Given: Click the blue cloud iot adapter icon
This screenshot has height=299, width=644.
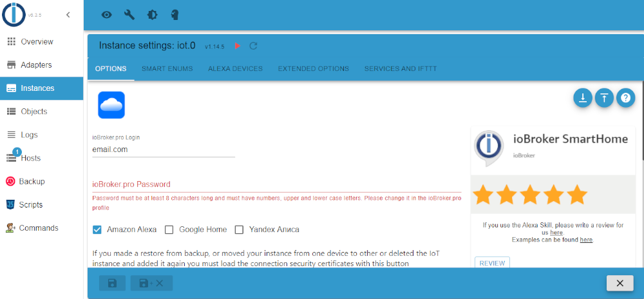Looking at the screenshot, I should point(111,105).
